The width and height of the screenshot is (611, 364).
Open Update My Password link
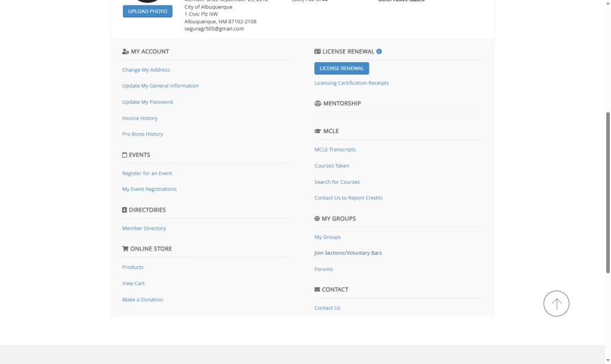pyautogui.click(x=147, y=102)
